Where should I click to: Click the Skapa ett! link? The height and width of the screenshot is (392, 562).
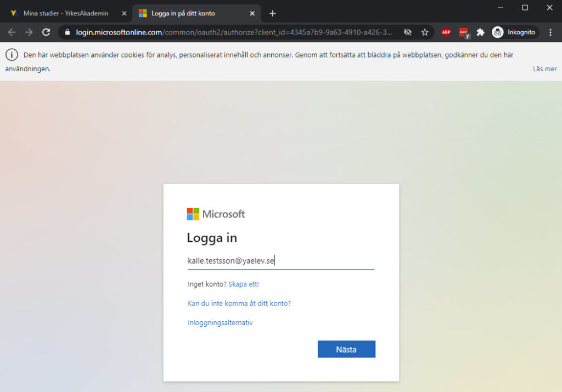pos(244,284)
